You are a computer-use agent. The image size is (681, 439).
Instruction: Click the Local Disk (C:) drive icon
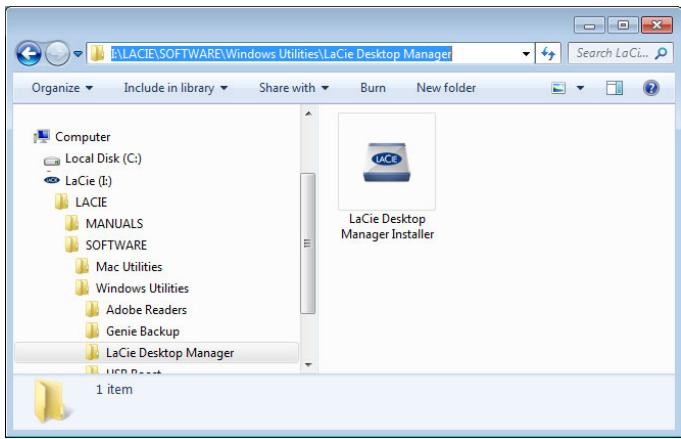click(x=52, y=161)
